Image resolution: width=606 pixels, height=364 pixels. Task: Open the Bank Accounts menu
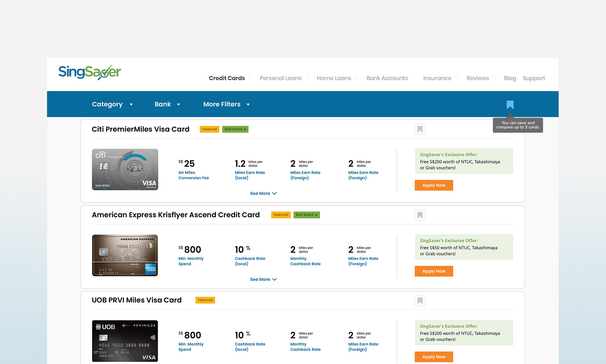click(390, 78)
